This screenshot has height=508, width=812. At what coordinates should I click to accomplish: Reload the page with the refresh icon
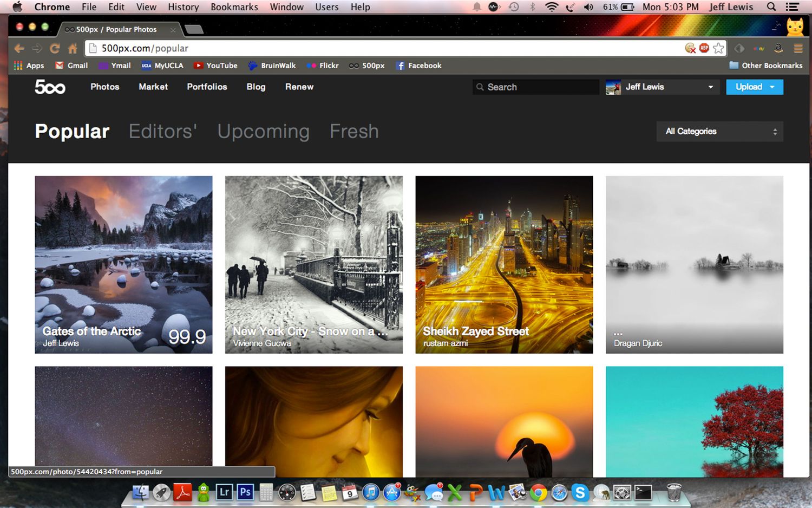(x=55, y=49)
